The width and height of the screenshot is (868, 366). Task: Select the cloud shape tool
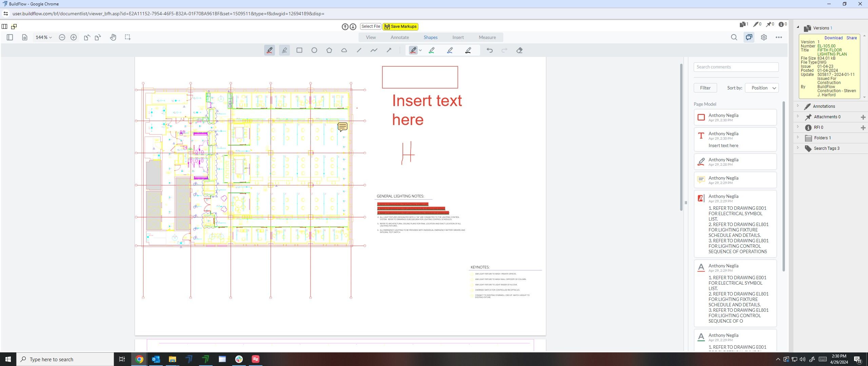pos(344,50)
